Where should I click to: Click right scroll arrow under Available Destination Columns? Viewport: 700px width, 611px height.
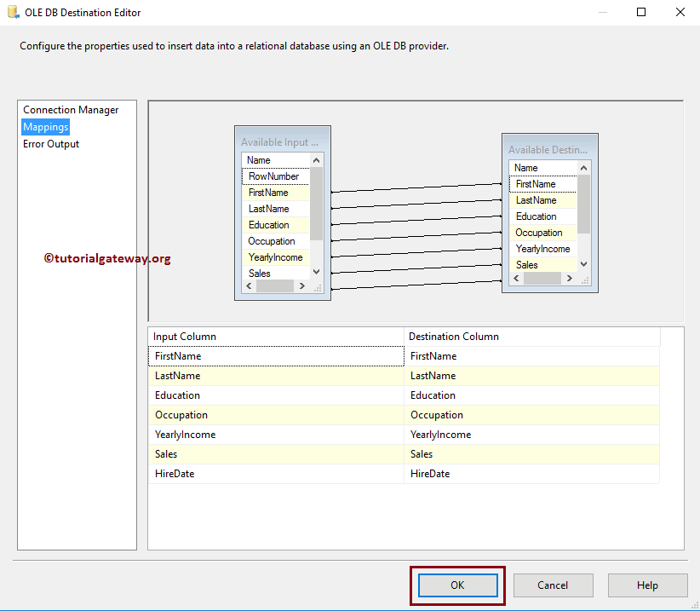pos(571,279)
